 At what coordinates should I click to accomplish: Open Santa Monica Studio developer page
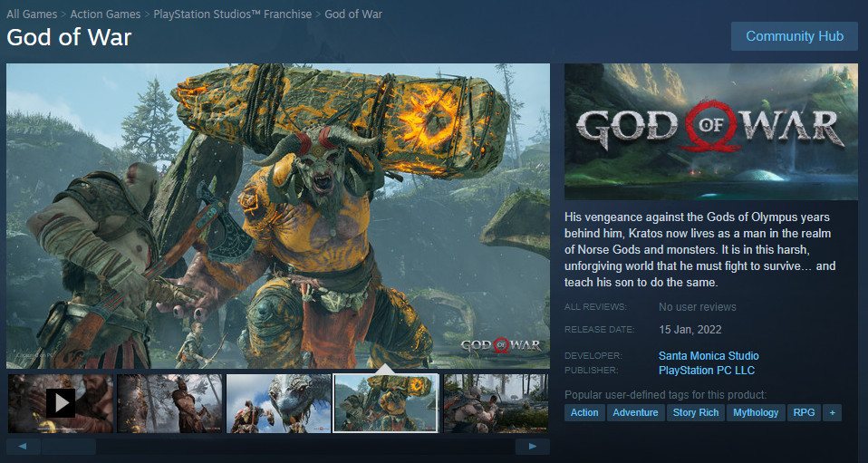click(x=709, y=356)
